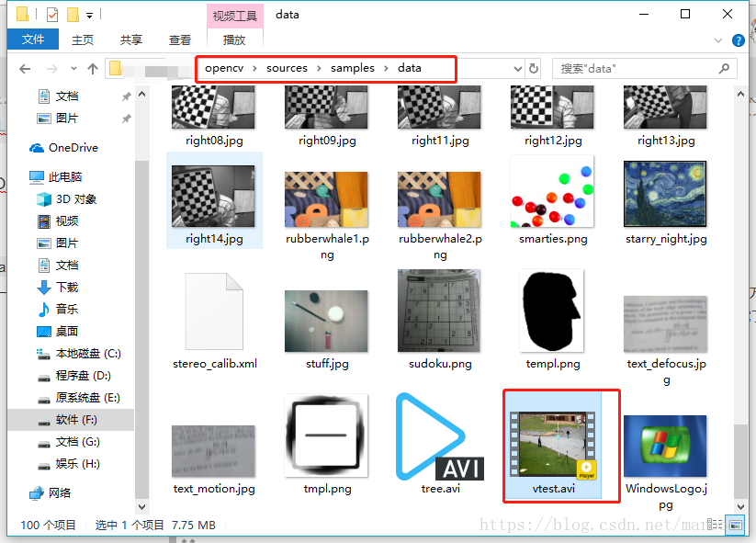This screenshot has width=756, height=543.
Task: Open the 视频 folder under 此电脑
Action: (67, 221)
